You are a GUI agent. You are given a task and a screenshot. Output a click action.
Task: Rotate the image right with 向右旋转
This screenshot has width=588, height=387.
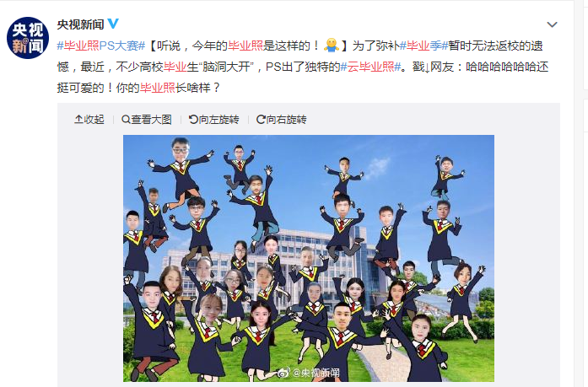pyautogui.click(x=281, y=120)
